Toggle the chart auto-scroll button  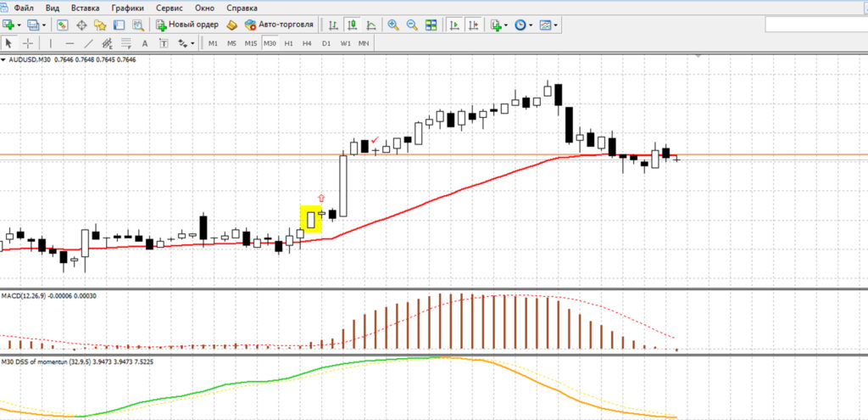454,25
